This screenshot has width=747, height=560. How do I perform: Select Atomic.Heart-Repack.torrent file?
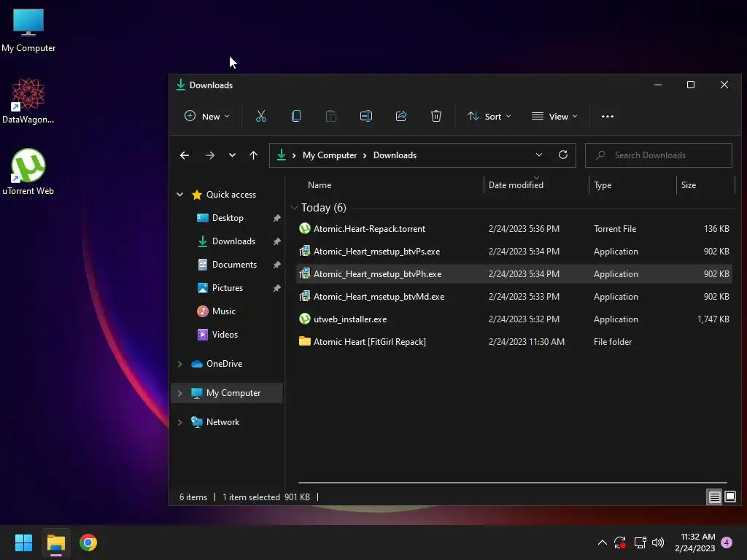(514, 228)
